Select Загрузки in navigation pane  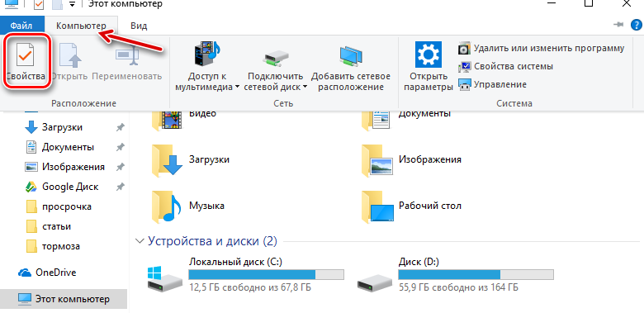coord(62,127)
